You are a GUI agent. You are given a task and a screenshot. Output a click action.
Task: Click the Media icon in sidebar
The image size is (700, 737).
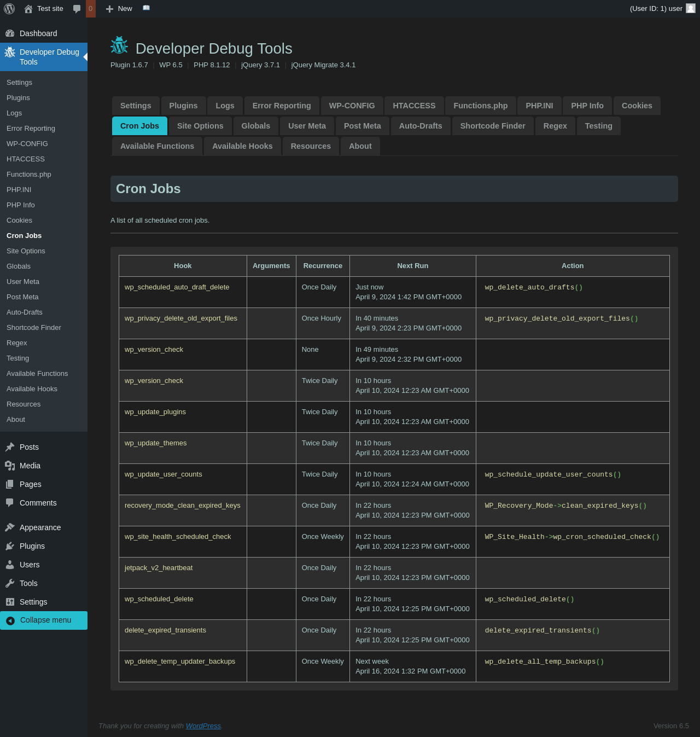[x=10, y=466]
